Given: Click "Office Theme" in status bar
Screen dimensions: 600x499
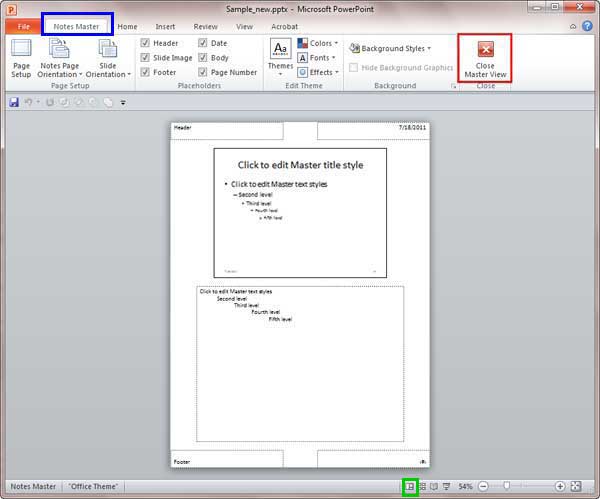Looking at the screenshot, I should [x=93, y=486].
